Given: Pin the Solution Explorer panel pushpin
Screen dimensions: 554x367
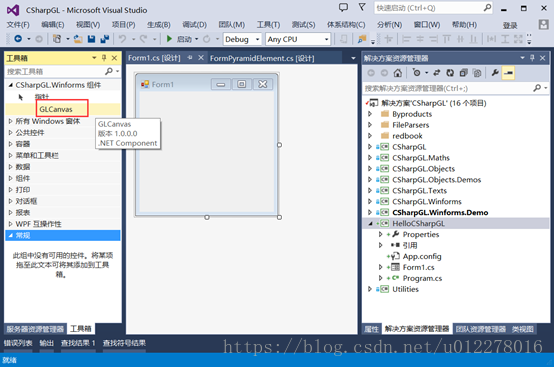Looking at the screenshot, I should [x=532, y=58].
